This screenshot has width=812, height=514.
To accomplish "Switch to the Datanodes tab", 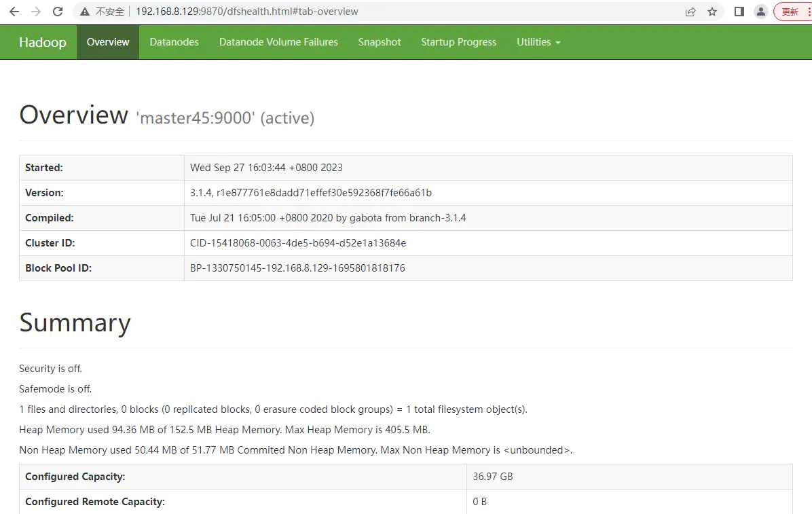I will tap(174, 42).
